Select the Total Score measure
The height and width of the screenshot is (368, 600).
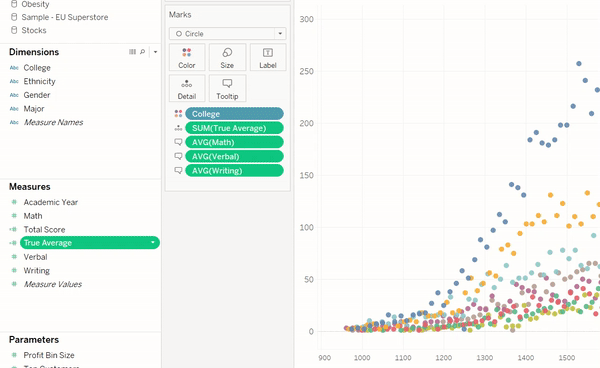[x=44, y=230]
